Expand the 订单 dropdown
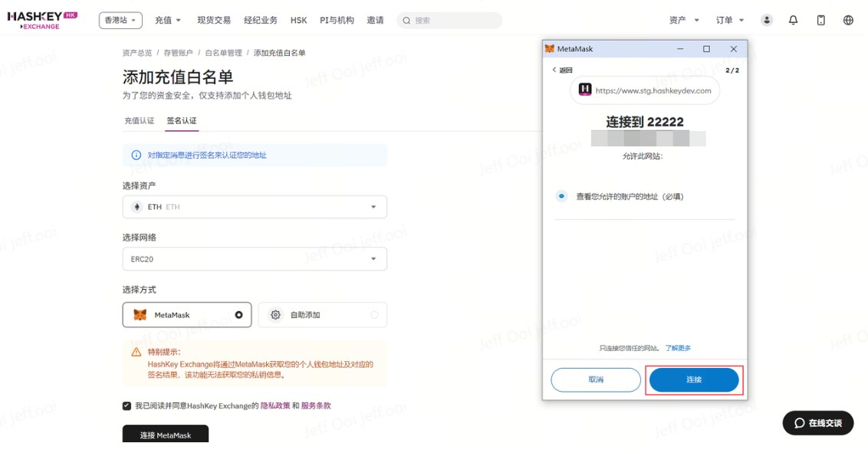This screenshot has width=868, height=453. (730, 20)
